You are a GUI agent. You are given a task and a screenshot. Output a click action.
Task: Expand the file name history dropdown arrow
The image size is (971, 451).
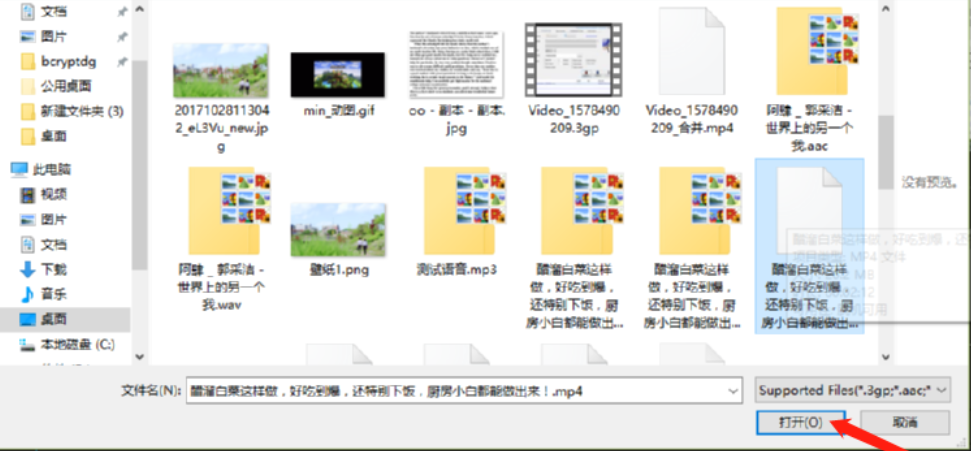(x=734, y=390)
